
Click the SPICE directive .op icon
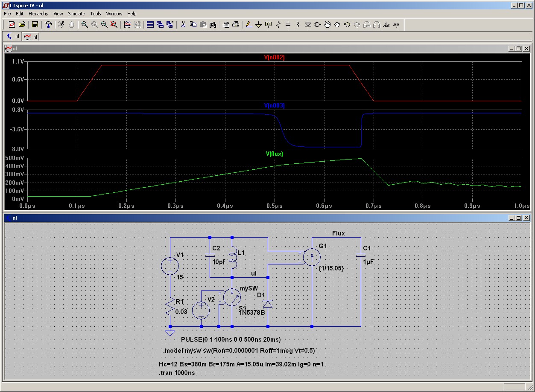(x=396, y=25)
